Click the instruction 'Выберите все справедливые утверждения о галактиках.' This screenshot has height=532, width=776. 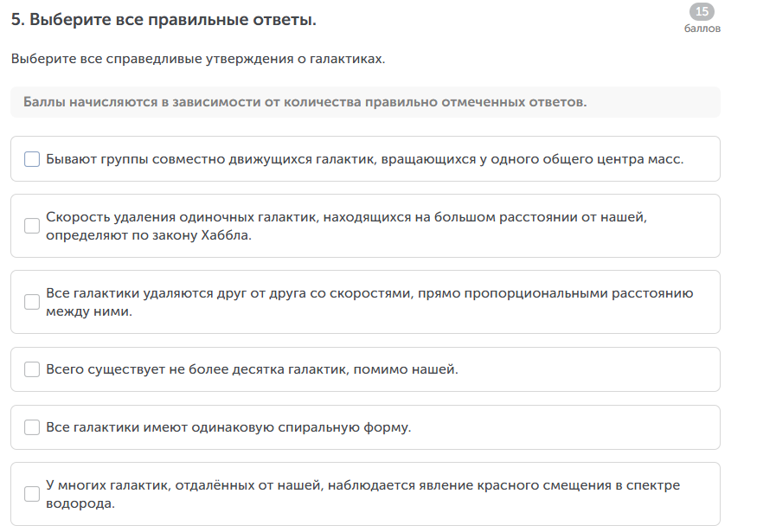tap(198, 59)
